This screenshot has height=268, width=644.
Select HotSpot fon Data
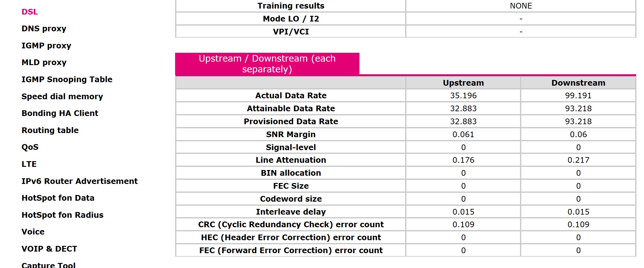pos(58,198)
